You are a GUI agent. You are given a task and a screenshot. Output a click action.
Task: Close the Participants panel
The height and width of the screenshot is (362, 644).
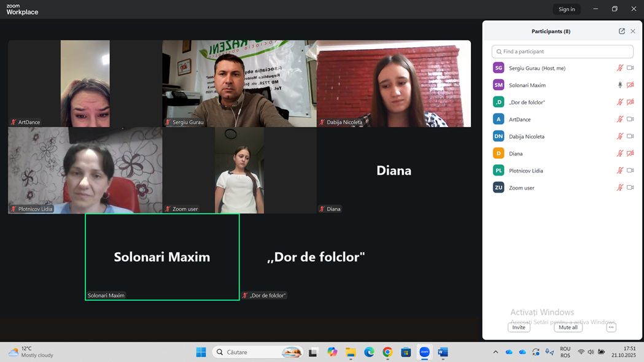[x=633, y=31]
